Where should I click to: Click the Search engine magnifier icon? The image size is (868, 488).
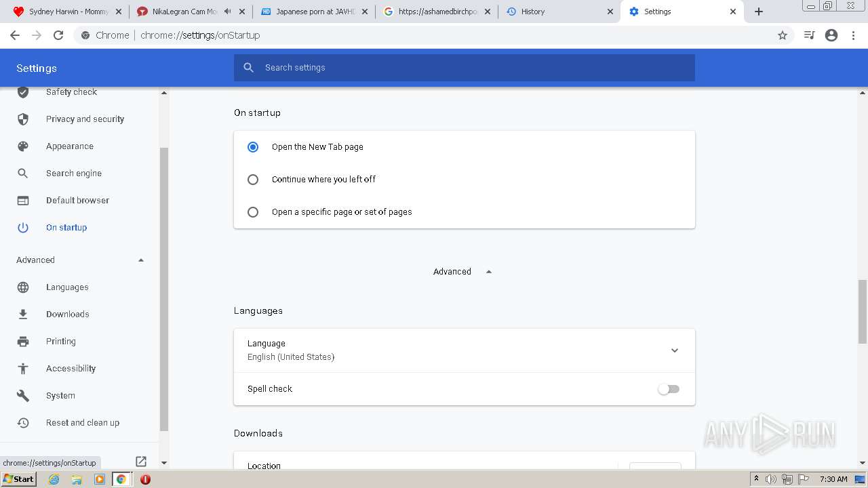23,174
